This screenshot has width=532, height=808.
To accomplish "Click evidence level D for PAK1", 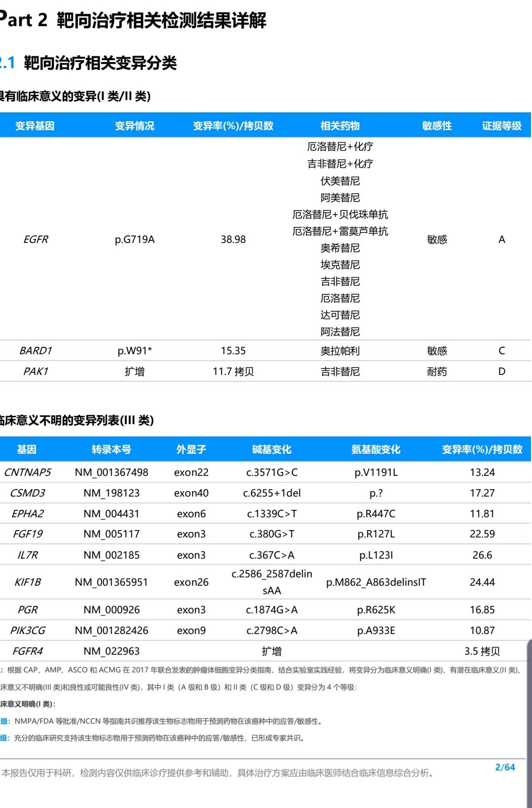I will [501, 371].
